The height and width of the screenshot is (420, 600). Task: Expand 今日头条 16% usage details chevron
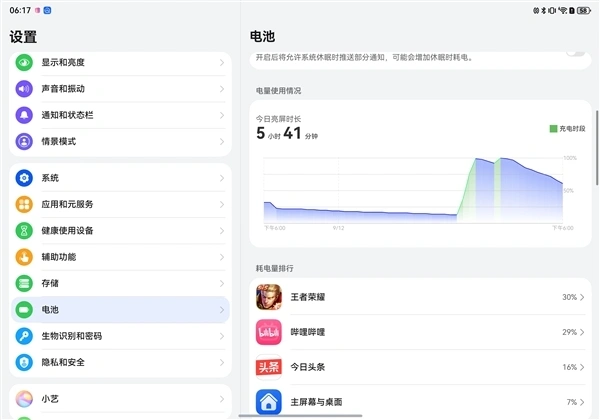click(582, 367)
